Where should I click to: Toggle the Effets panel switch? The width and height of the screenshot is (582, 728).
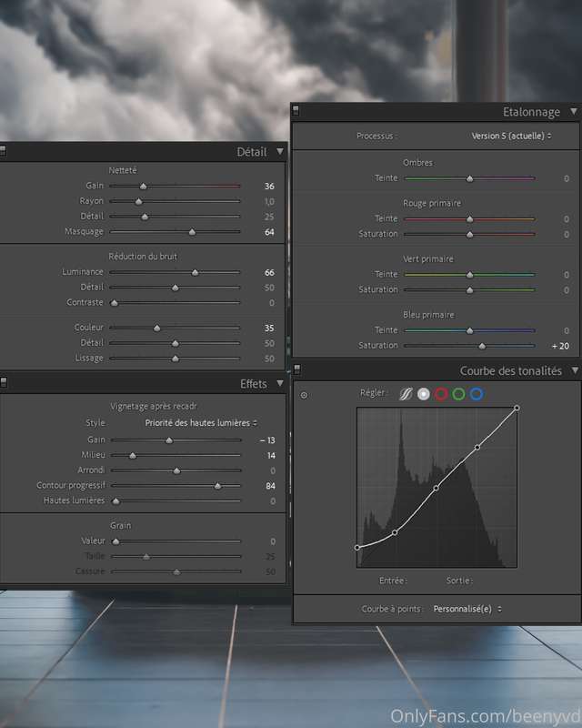pyautogui.click(x=3, y=382)
